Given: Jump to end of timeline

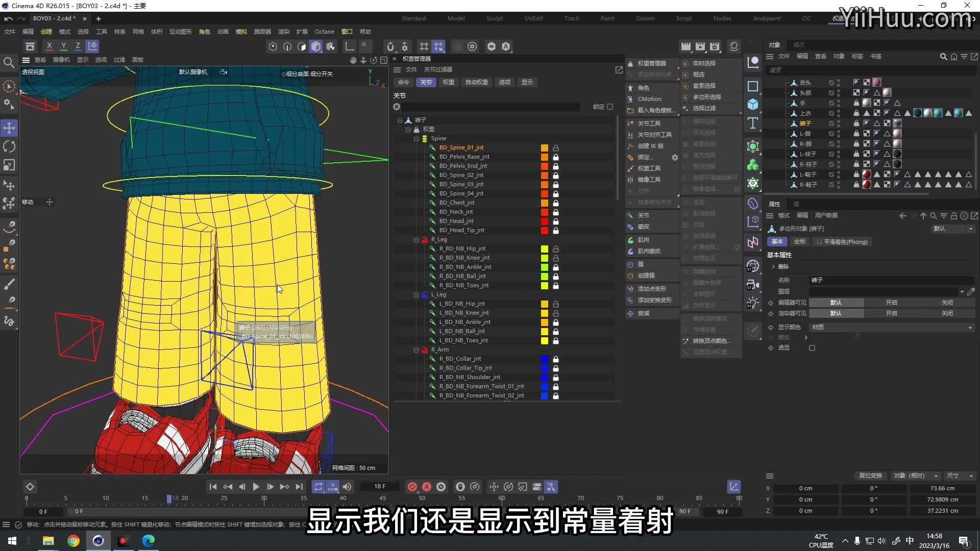Looking at the screenshot, I should point(299,487).
